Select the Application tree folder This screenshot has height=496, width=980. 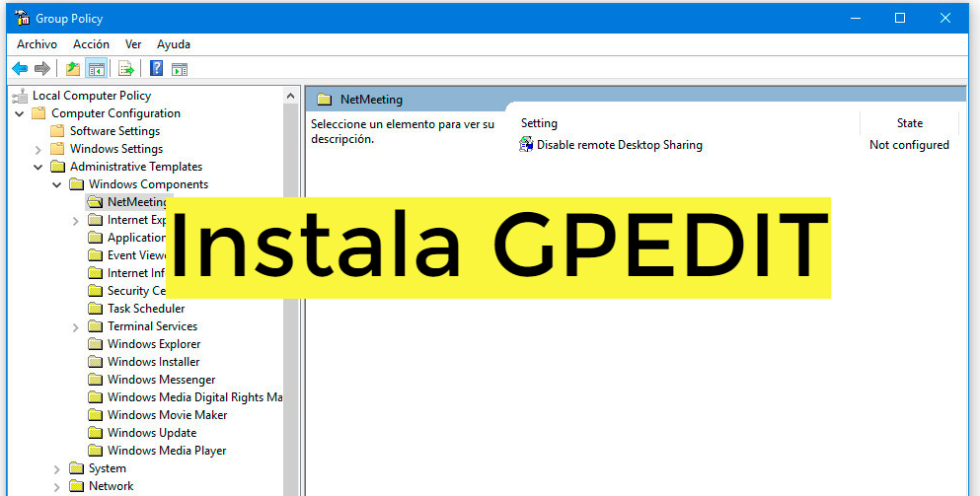click(x=136, y=238)
